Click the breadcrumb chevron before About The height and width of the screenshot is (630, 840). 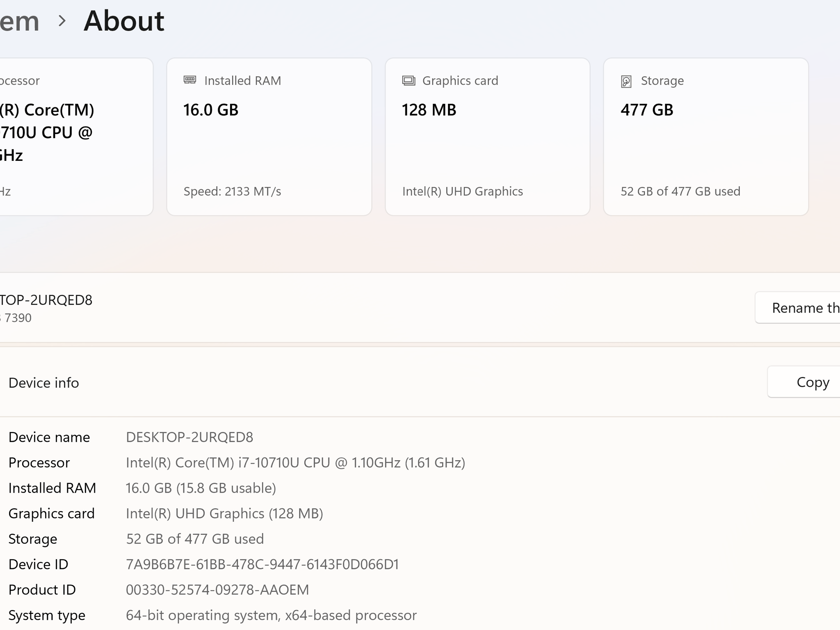pos(62,21)
